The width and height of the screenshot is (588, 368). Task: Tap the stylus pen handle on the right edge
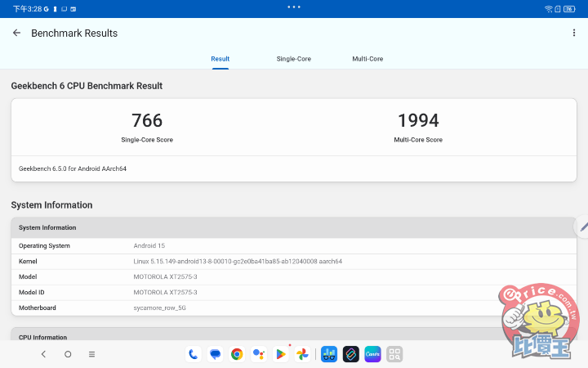(582, 228)
